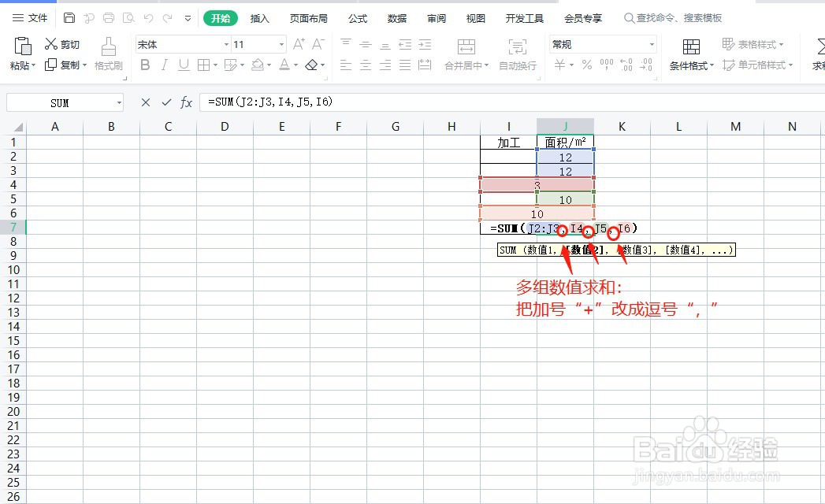
Task: Cancel formula entry with the × button
Action: [x=145, y=102]
